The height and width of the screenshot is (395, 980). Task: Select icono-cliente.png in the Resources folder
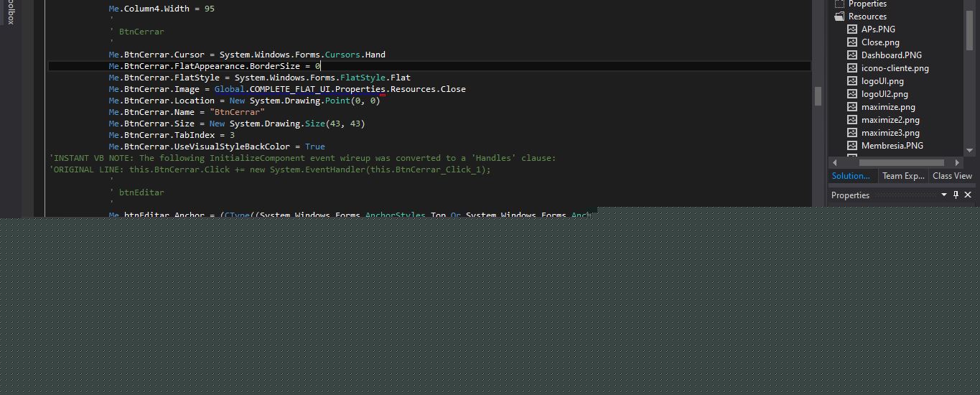(x=895, y=68)
